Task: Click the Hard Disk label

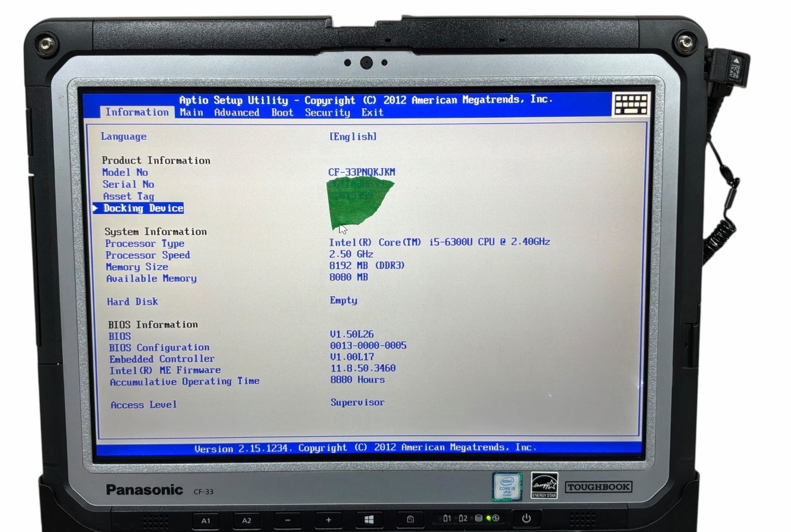Action: [x=132, y=302]
